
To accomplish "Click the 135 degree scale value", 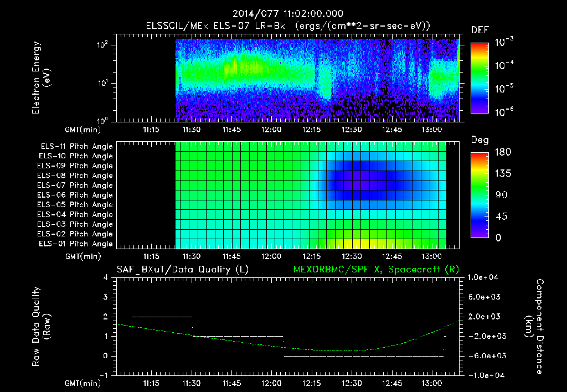I will click(503, 174).
